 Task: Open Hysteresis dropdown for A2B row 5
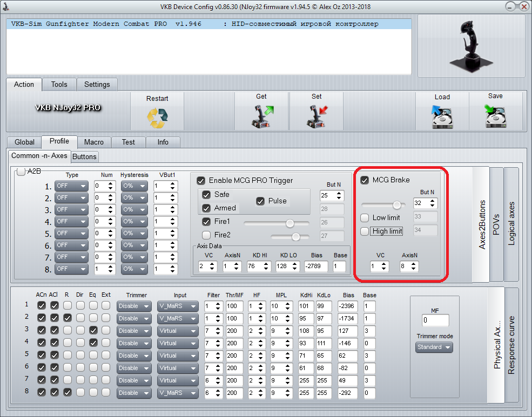click(x=134, y=234)
